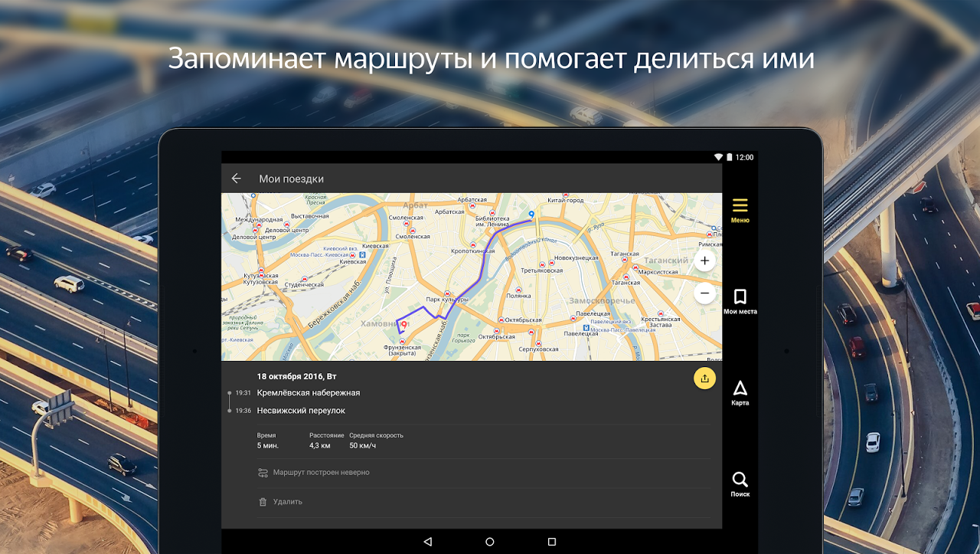
Task: Click Несвижский переулок end point
Action: (x=301, y=411)
